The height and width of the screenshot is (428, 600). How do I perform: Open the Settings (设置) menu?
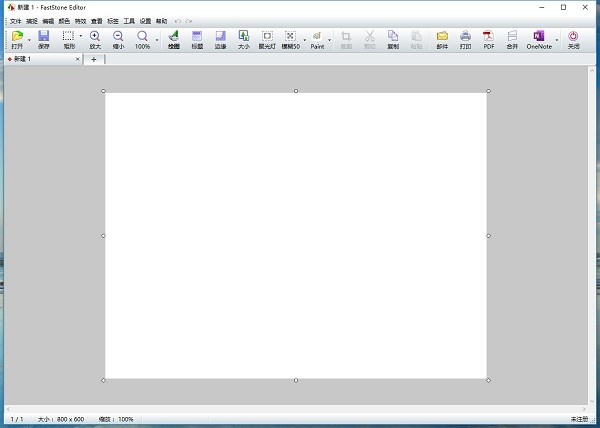145,20
